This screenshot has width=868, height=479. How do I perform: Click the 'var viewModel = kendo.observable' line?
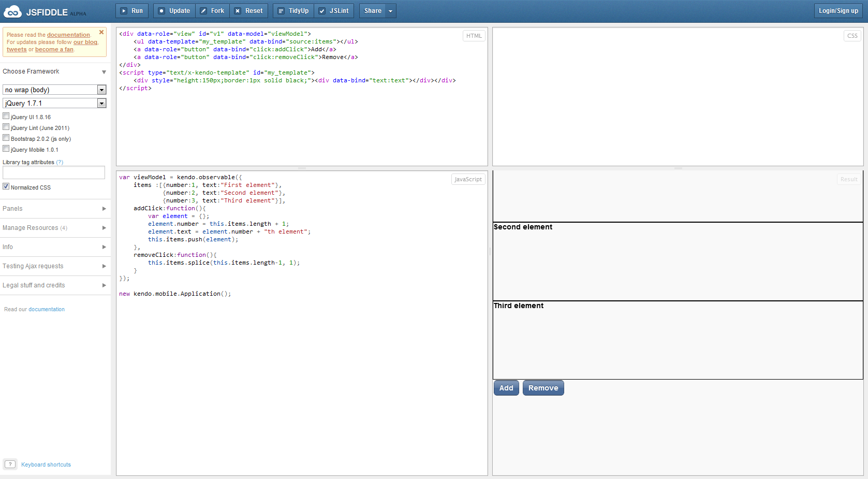[181, 177]
